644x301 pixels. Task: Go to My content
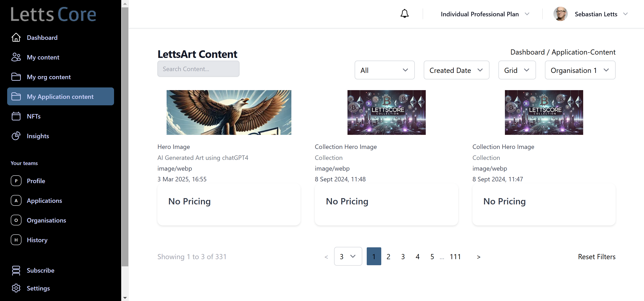61,57
